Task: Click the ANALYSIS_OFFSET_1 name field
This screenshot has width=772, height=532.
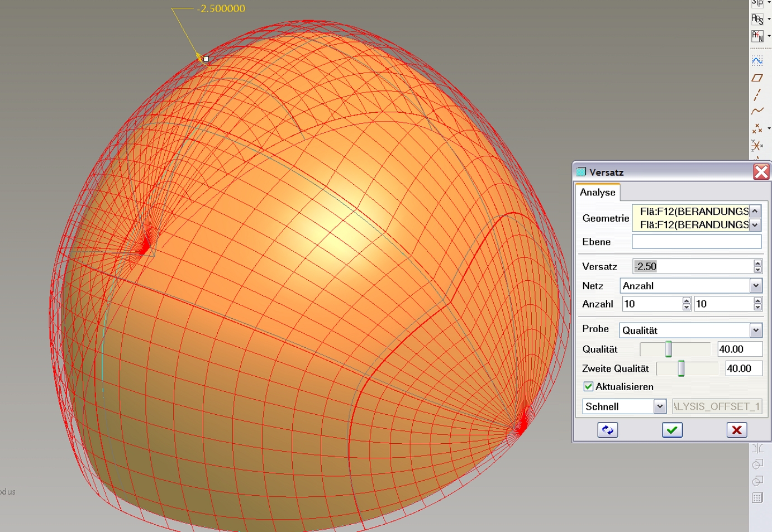Action: [x=717, y=406]
